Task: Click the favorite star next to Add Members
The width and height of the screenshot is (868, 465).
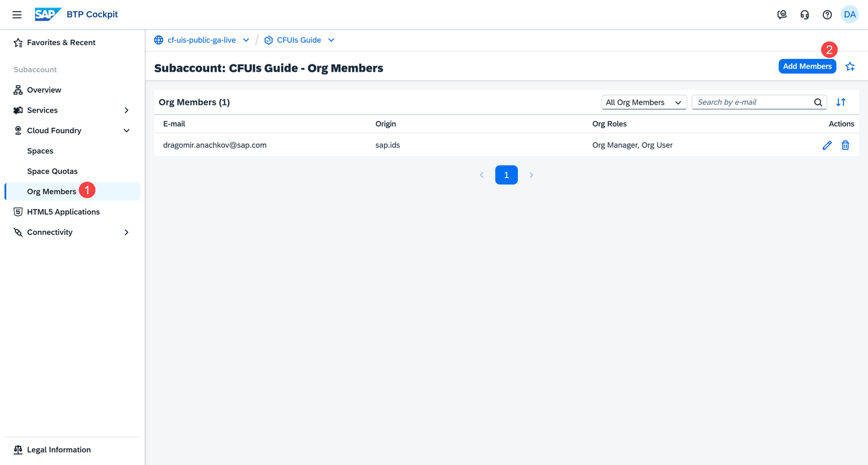Action: 850,66
